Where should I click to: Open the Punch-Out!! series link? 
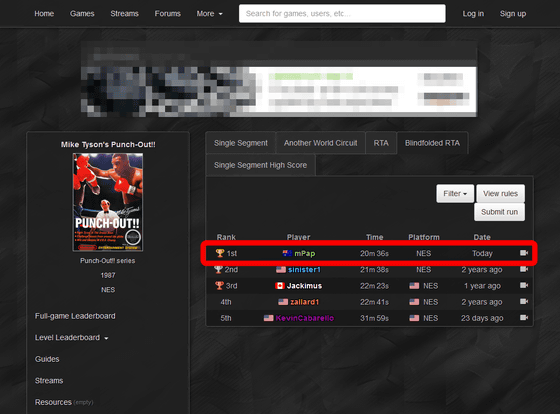pyautogui.click(x=108, y=261)
